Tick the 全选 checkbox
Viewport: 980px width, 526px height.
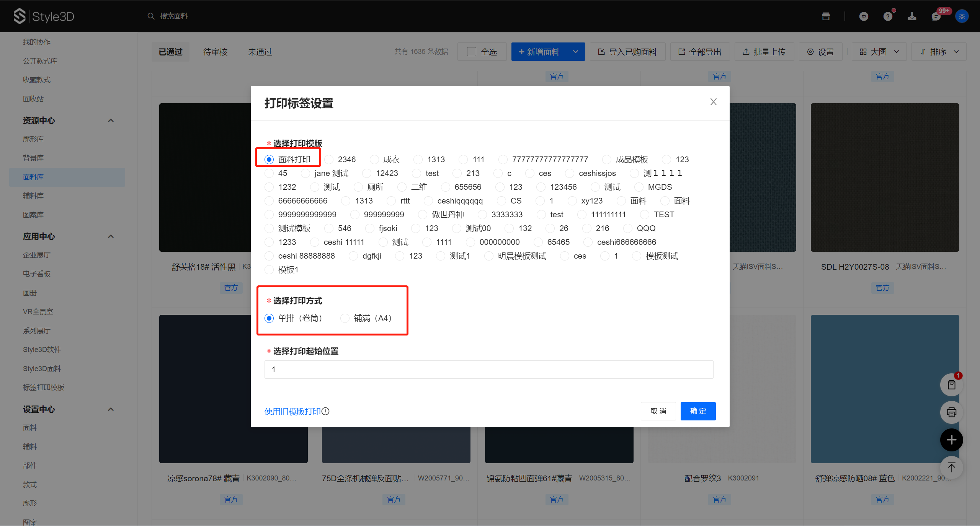tap(472, 52)
